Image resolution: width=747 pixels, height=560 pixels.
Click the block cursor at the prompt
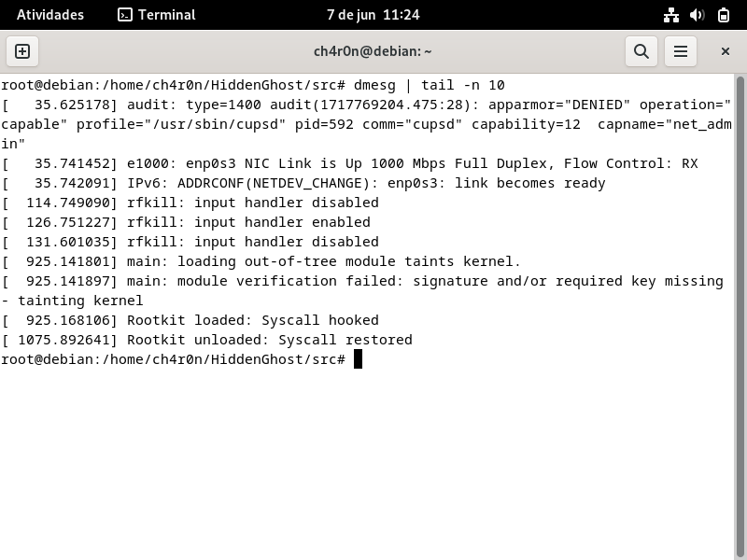(358, 359)
